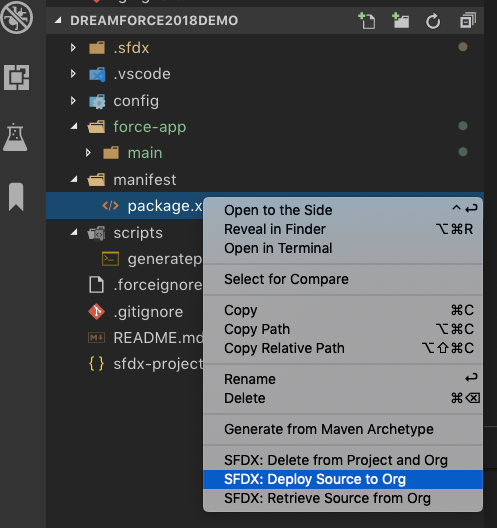Select the .forceignore file name
The image size is (497, 528).
158,285
